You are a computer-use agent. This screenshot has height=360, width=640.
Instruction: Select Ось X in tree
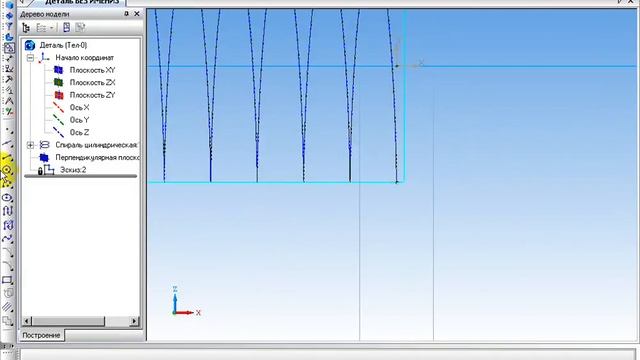tap(79, 107)
